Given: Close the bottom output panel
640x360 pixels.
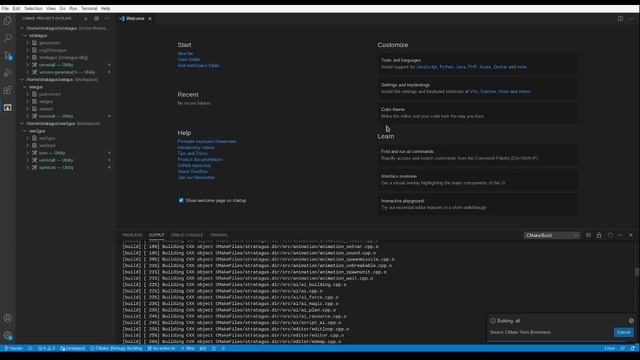Looking at the screenshot, I should (x=631, y=235).
